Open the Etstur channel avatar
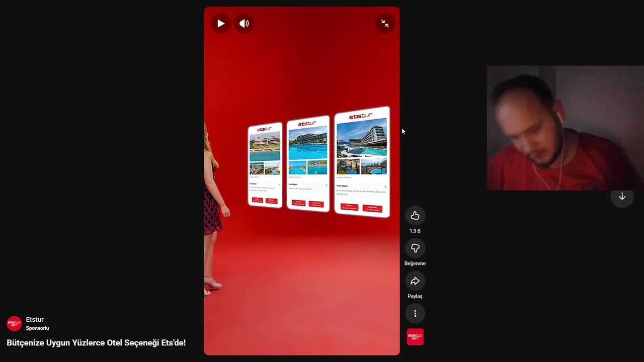The image size is (644, 362). pos(14,323)
